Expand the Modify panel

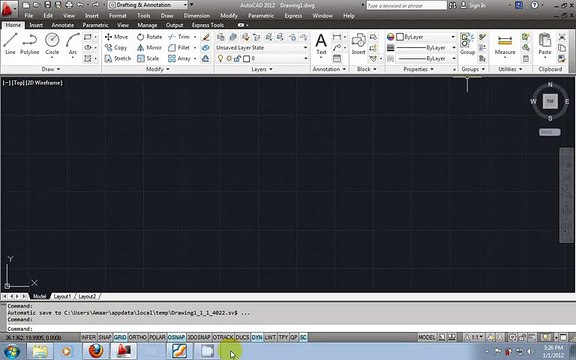(158, 69)
